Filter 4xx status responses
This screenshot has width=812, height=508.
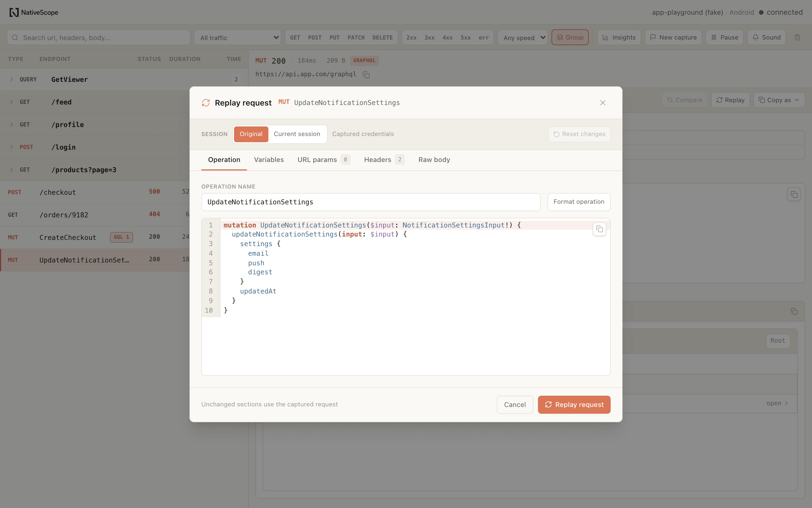click(x=448, y=38)
